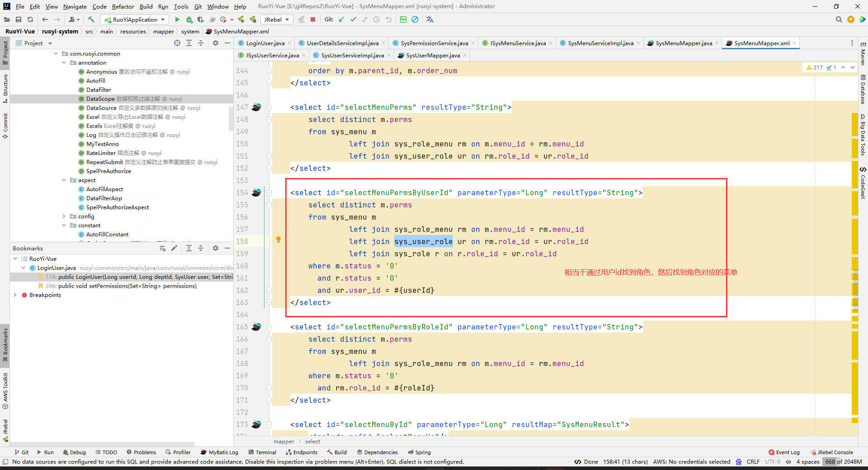Collapse the annotation folder
Viewport: 868px width, 470px height.
click(64, 62)
